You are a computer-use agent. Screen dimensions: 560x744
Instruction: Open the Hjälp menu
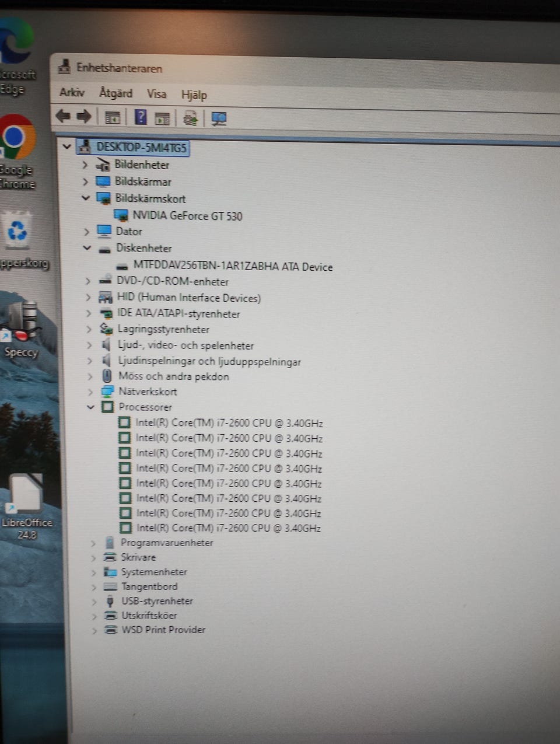(x=194, y=95)
